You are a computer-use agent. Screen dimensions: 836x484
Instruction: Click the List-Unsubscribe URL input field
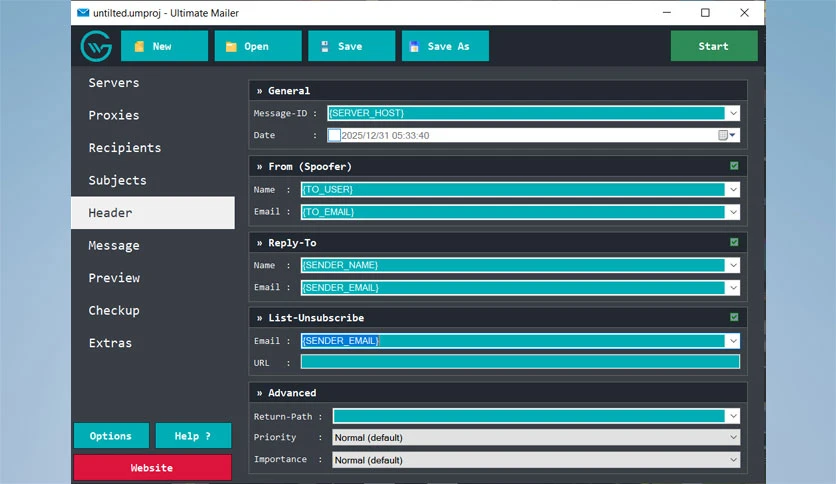click(520, 362)
